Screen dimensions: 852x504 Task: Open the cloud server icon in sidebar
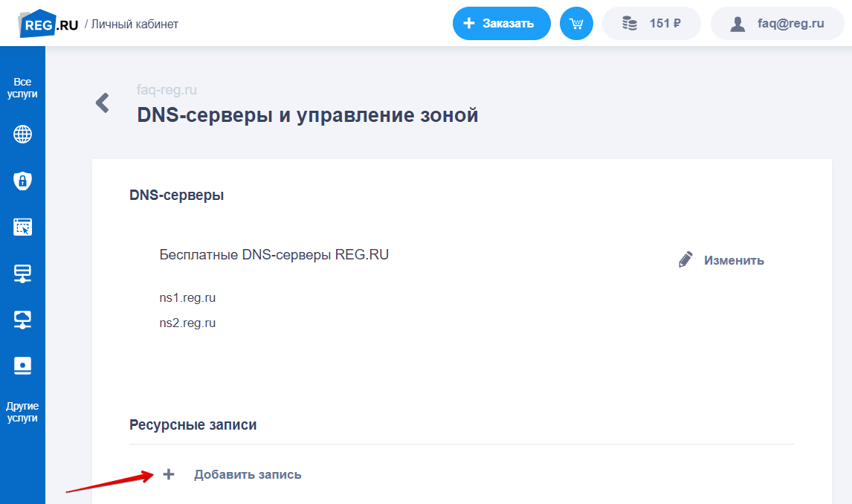tap(22, 320)
